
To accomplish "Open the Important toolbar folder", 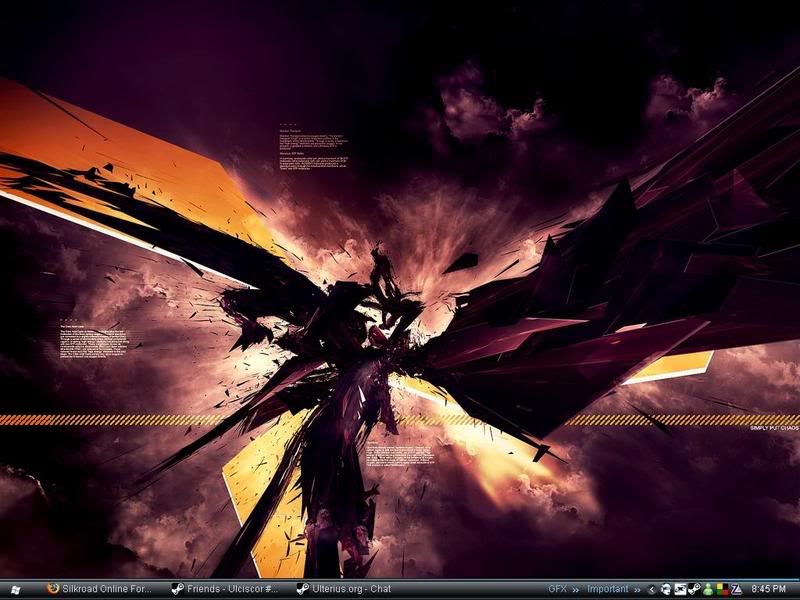I will 608,589.
